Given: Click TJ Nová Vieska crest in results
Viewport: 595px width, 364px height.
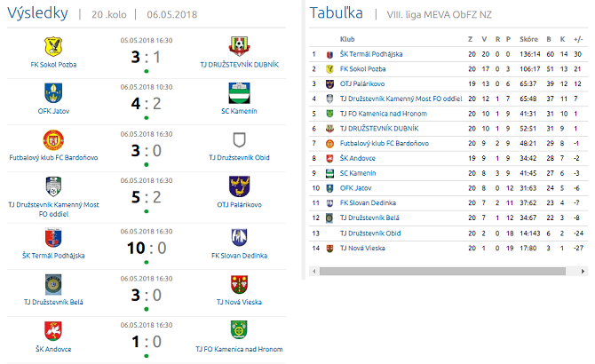Looking at the screenshot, I should coord(238,284).
